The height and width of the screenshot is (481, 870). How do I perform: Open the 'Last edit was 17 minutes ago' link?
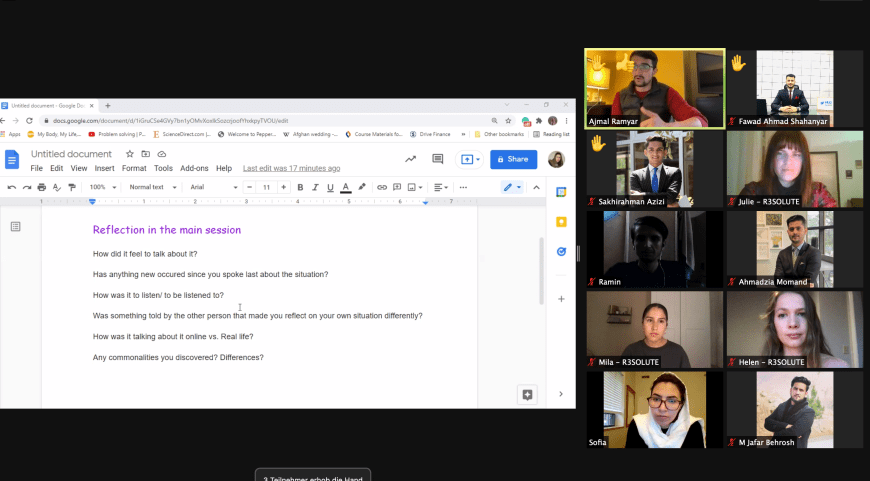(x=291, y=168)
